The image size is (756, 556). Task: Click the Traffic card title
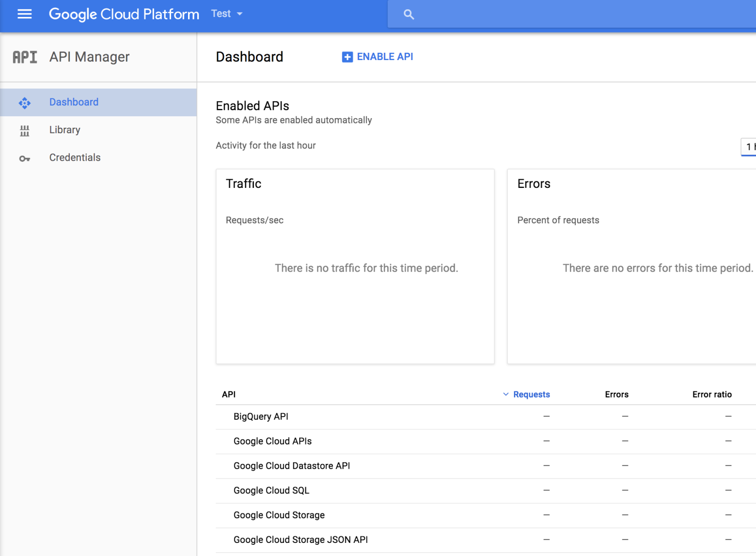point(244,184)
